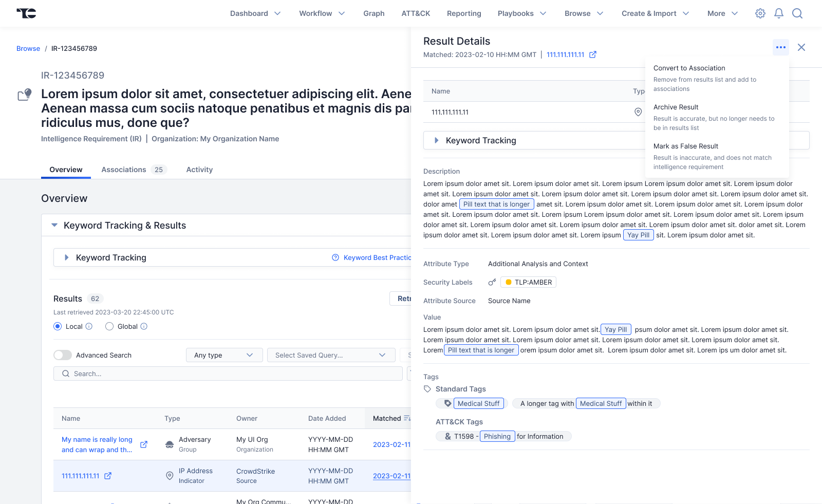Enable the Advanced Search toggle
The image size is (822, 504).
63,355
